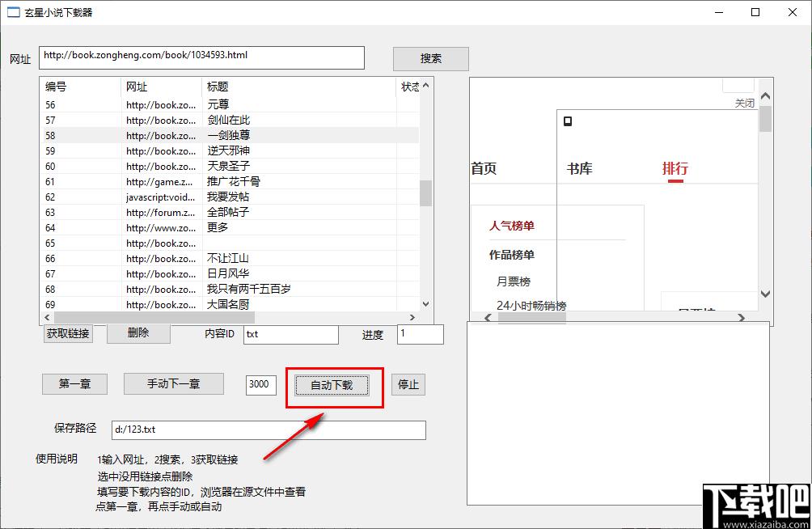The image size is (812, 529).
Task: Minimize the 玄星小说下载器 window
Action: click(x=719, y=12)
